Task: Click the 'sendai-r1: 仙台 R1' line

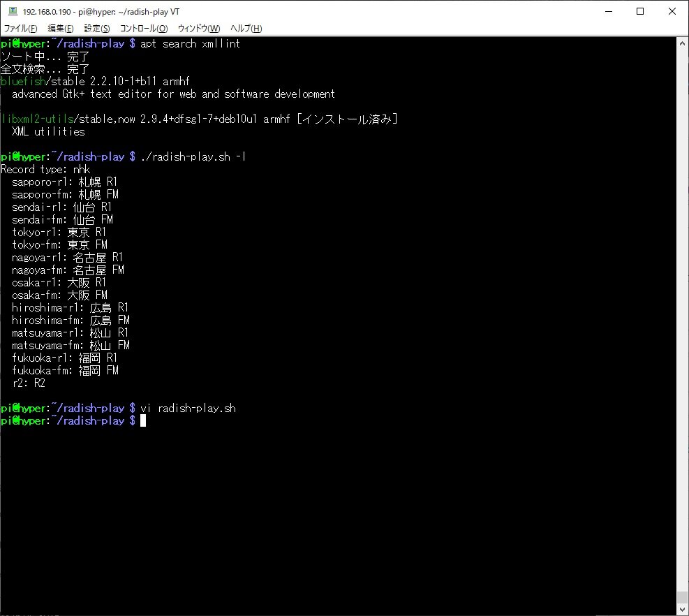Action: coord(61,207)
